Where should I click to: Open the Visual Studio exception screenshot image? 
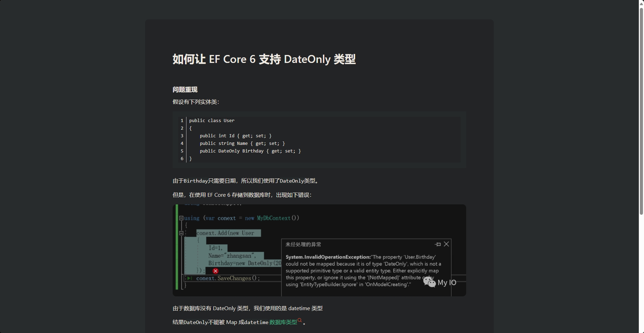[x=319, y=250]
